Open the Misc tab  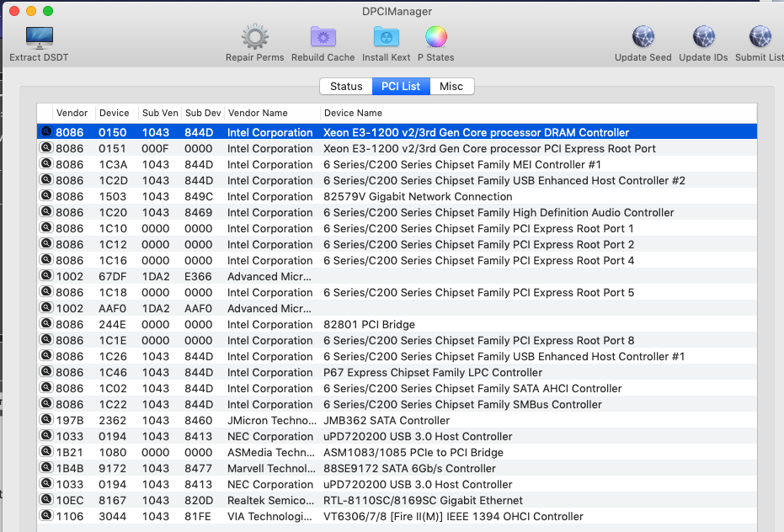pos(451,86)
